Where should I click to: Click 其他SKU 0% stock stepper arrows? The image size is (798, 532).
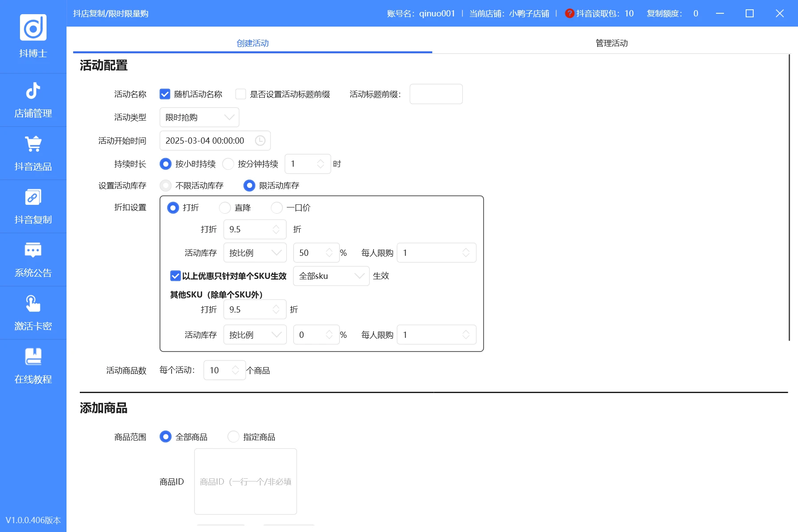329,335
